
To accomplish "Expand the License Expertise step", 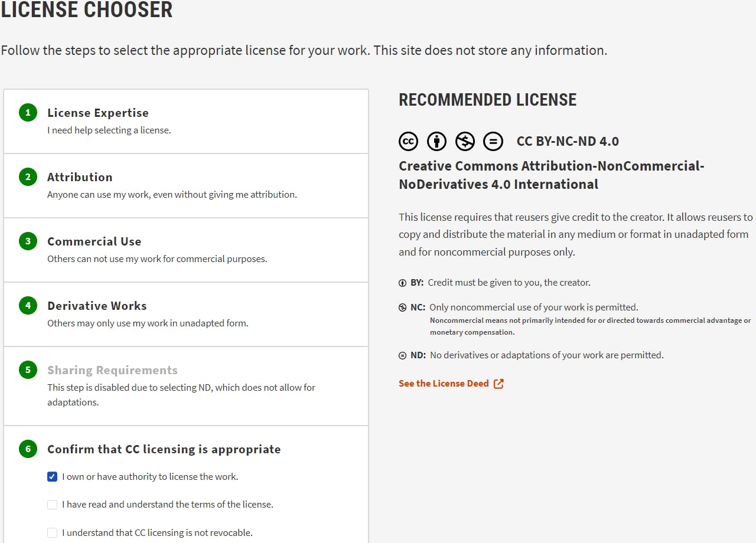I will [x=98, y=113].
